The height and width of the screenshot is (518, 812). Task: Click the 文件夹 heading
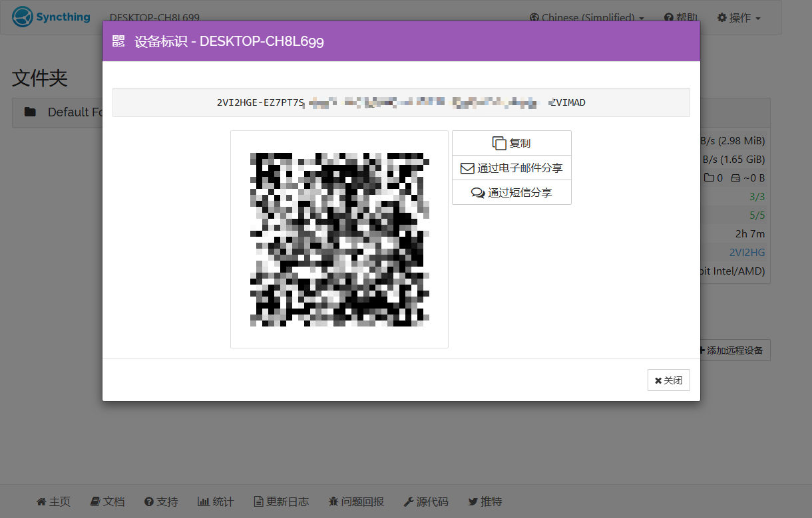click(40, 78)
